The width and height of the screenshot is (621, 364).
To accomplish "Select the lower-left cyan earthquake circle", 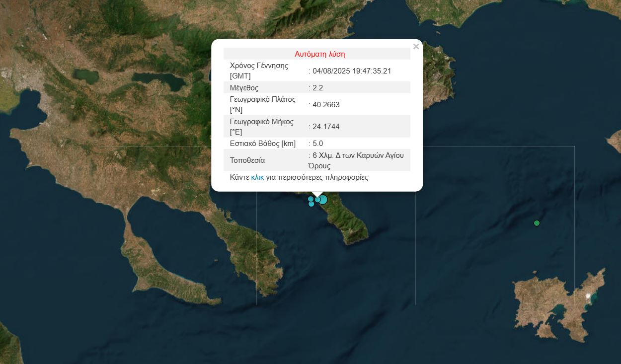I will 311,204.
